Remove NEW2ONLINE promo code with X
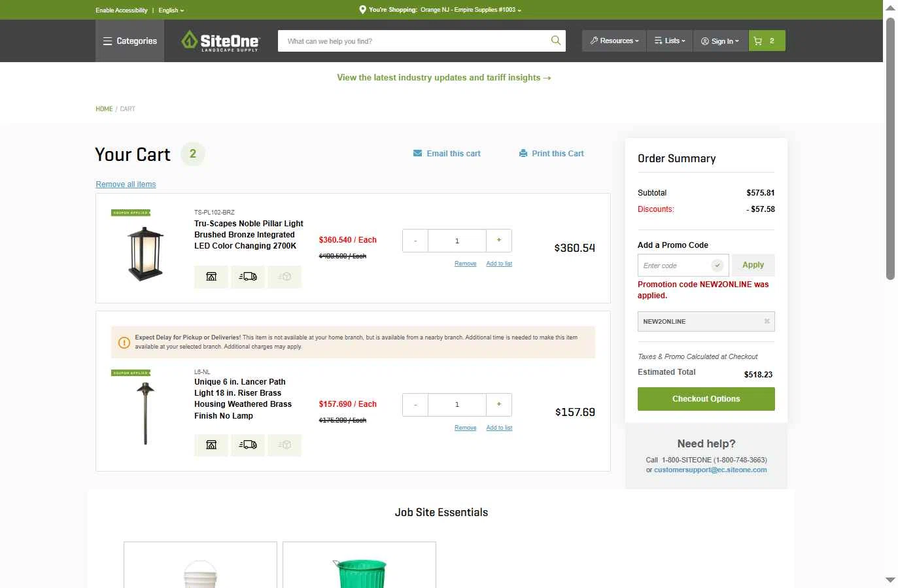This screenshot has height=588, width=898. pos(767,321)
